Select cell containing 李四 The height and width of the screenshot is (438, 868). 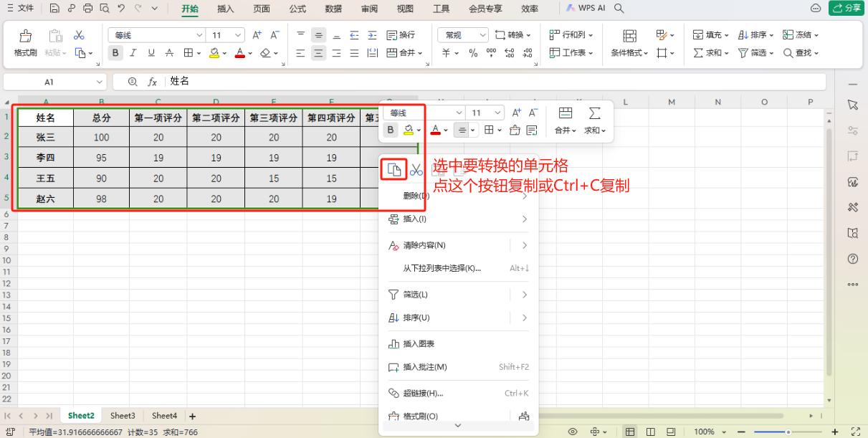point(45,158)
